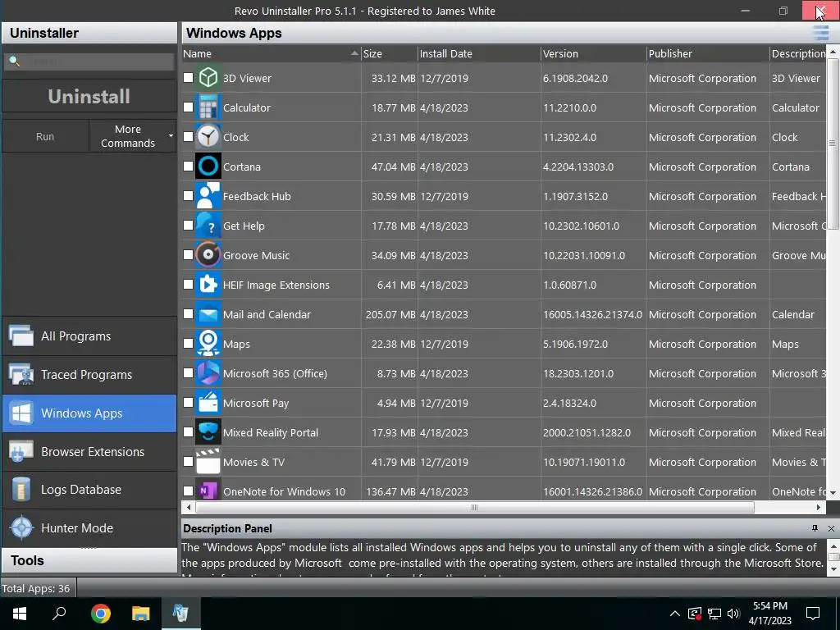Click the Uninstaller section header
Image resolution: width=840 pixels, height=630 pixels.
tap(89, 33)
